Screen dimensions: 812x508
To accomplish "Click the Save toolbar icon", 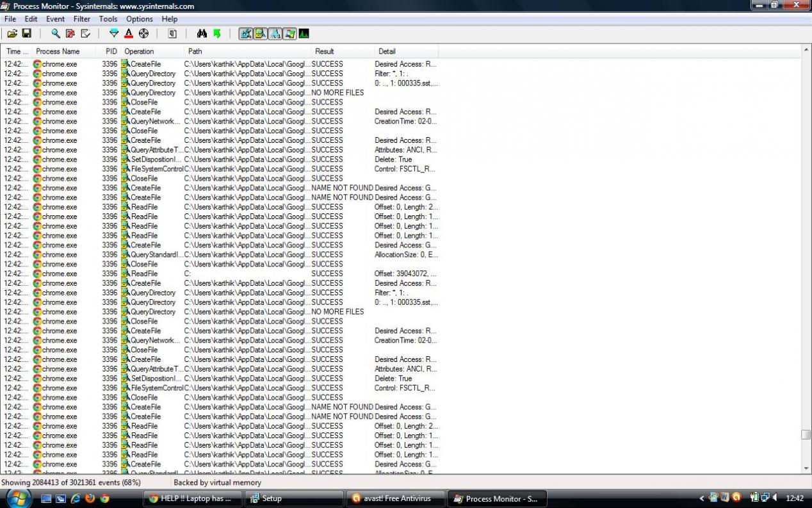I will [x=27, y=34].
